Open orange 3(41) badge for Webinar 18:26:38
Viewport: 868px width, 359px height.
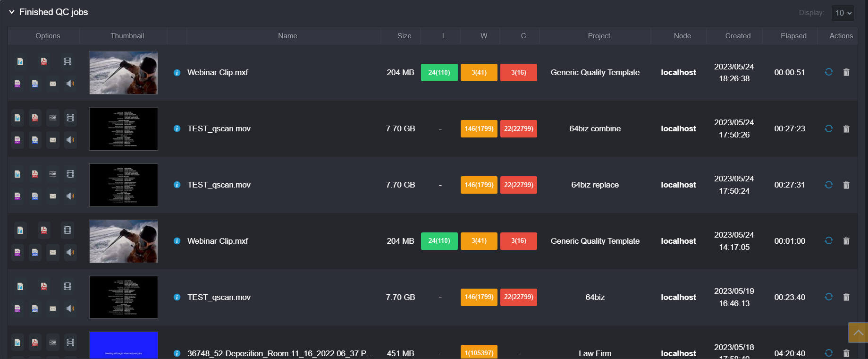(x=479, y=72)
